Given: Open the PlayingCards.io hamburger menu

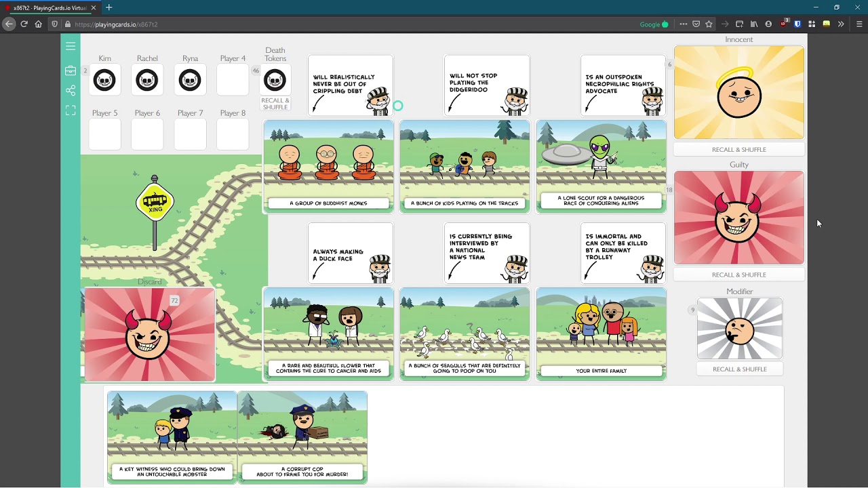Looking at the screenshot, I should tap(71, 46).
